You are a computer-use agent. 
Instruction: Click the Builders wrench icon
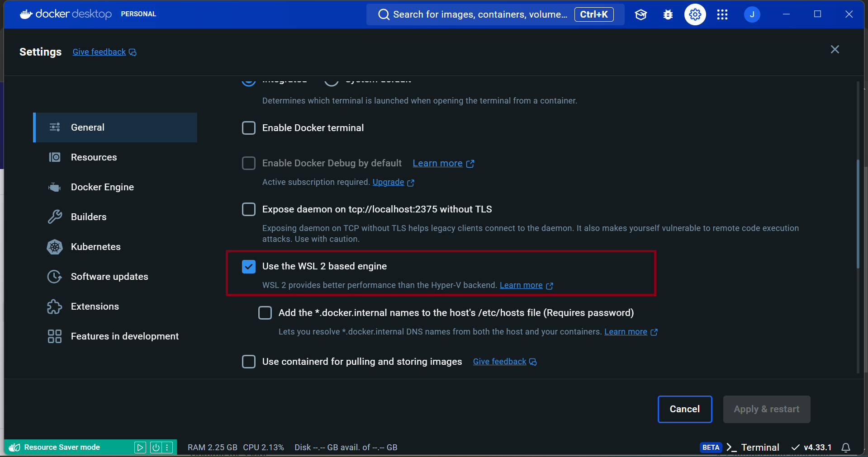pyautogui.click(x=55, y=217)
